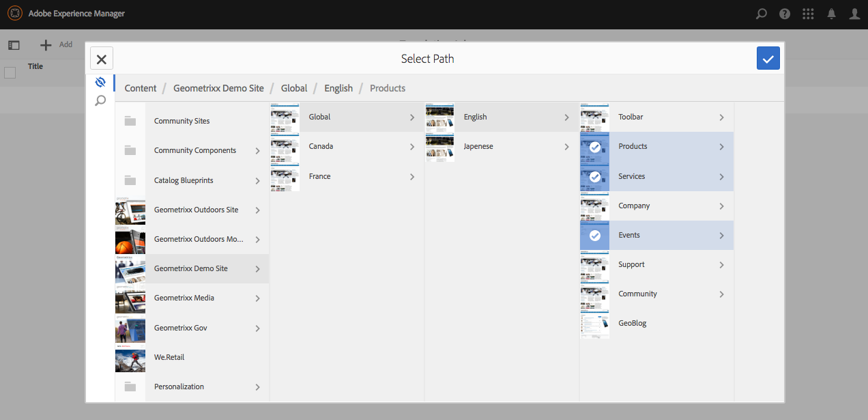Screen dimensions: 868x420
Task: Click the search icon in dialog sidebar
Action: click(100, 101)
